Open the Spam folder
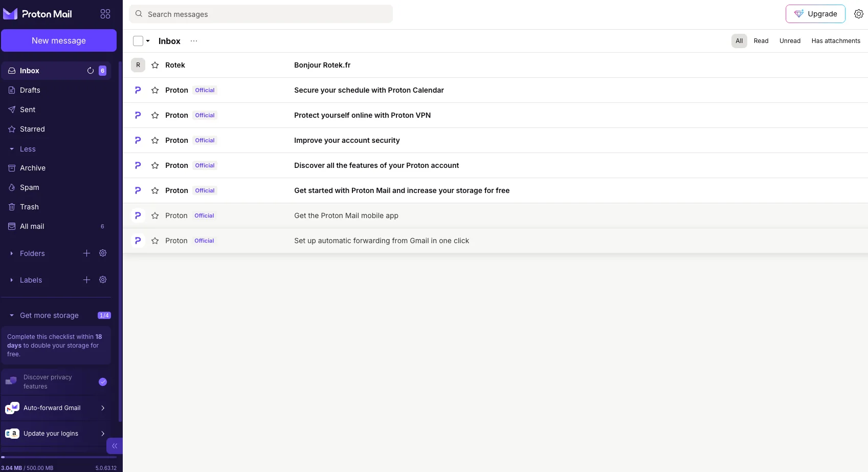868x472 pixels. [56, 187]
